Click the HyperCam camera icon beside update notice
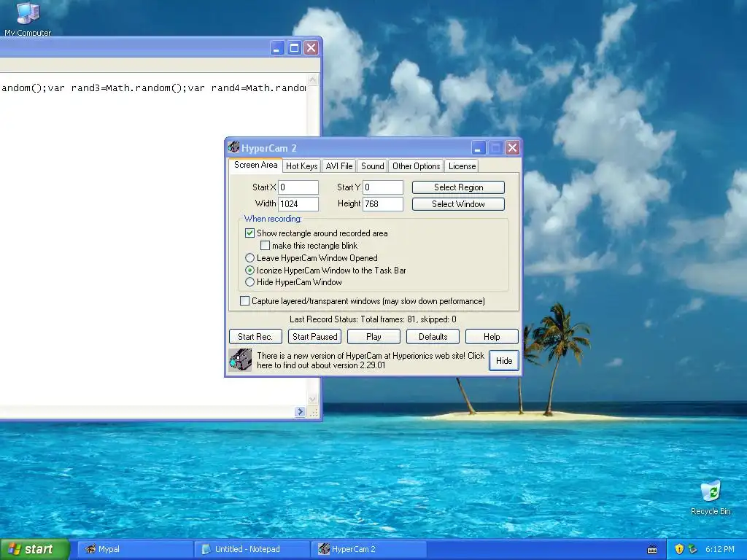Image resolution: width=747 pixels, height=560 pixels. pos(240,360)
